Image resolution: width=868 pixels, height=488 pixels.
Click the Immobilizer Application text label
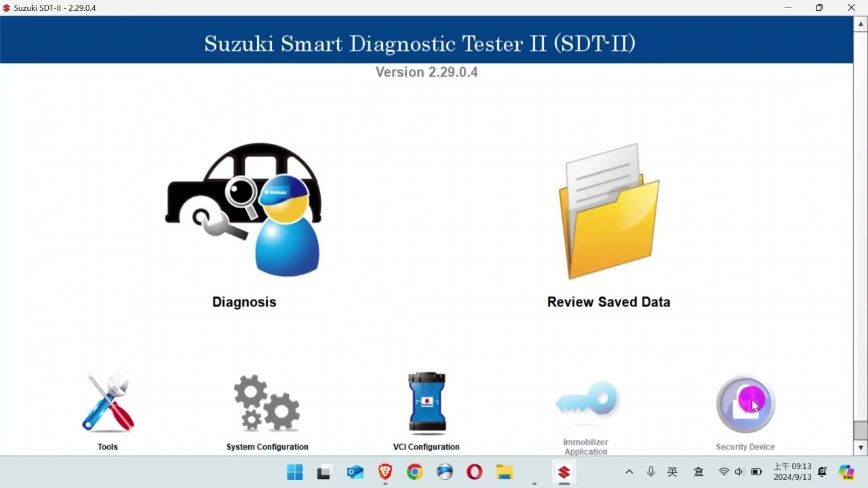pos(586,447)
